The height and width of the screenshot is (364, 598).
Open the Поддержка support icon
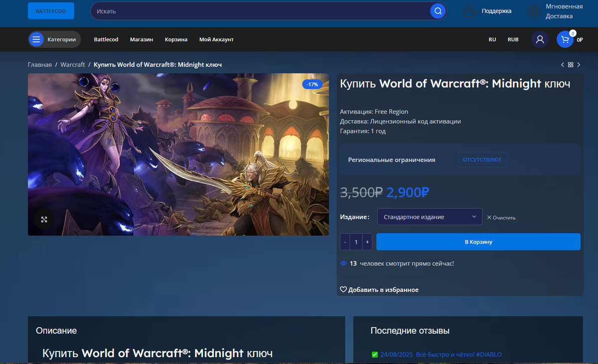click(469, 11)
